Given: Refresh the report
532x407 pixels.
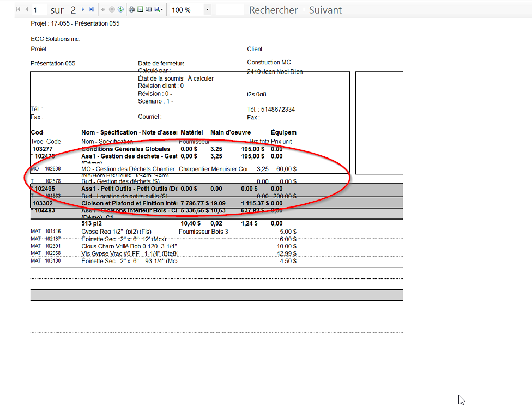Looking at the screenshot, I should tap(120, 10).
